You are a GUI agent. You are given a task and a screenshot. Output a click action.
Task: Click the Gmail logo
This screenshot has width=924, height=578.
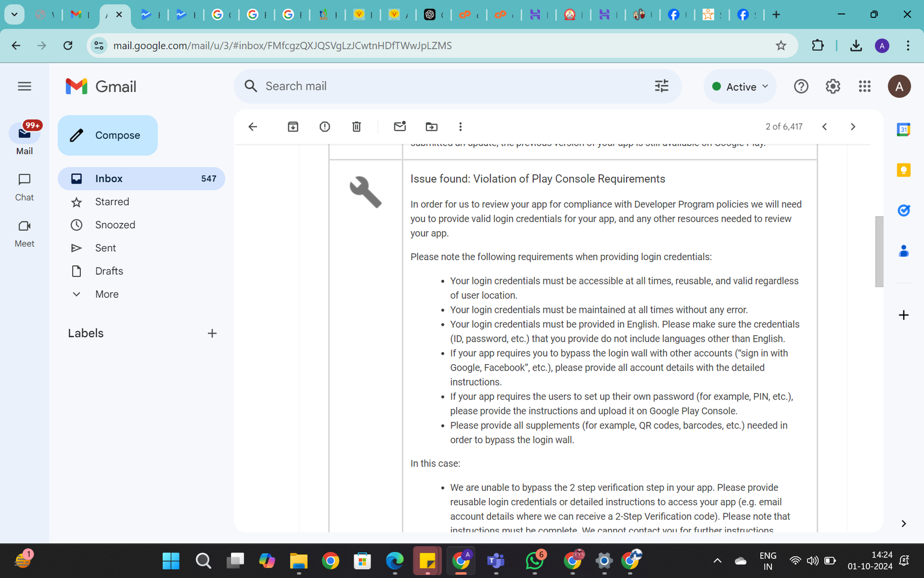pos(101,86)
